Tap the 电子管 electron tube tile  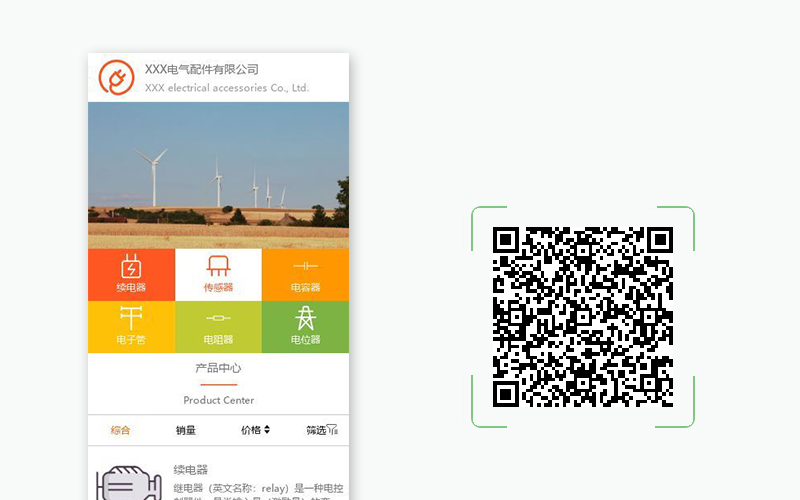(x=131, y=326)
